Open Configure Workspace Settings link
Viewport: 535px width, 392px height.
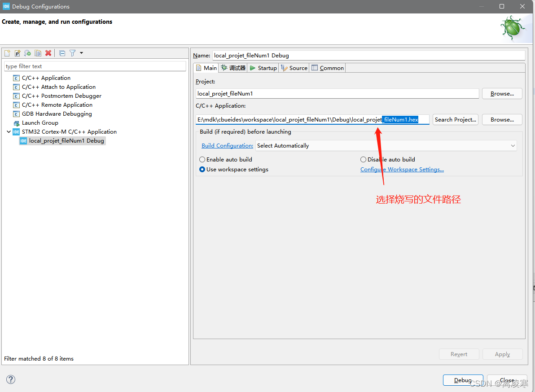click(x=402, y=170)
